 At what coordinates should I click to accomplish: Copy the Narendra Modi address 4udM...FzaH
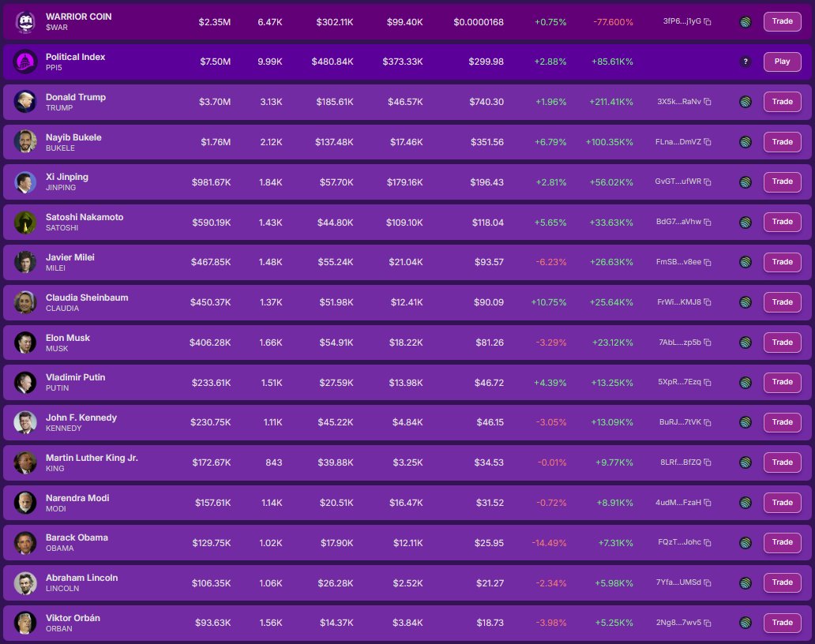(x=708, y=503)
